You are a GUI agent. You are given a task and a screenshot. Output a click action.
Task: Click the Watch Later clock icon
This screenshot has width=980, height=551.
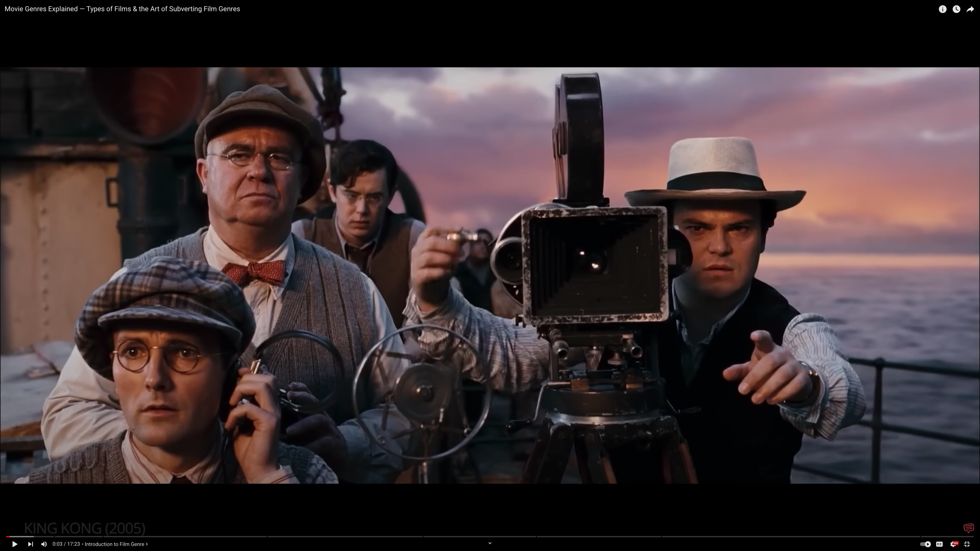(956, 9)
